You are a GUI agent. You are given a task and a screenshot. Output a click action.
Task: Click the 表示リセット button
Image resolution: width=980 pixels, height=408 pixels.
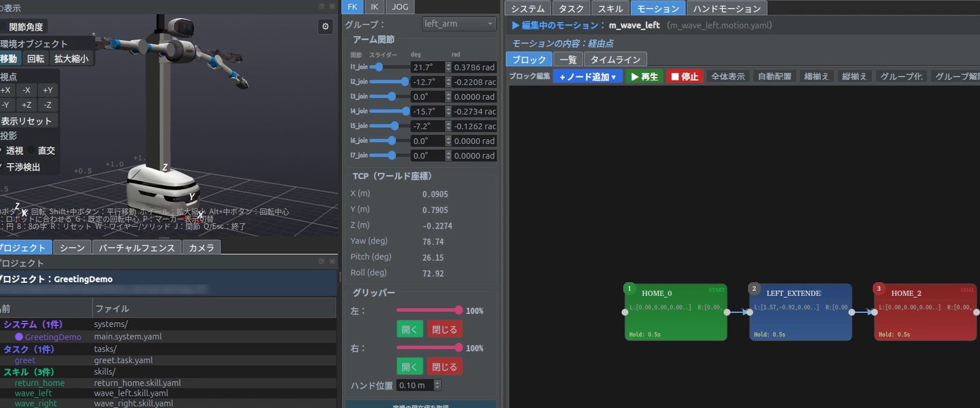click(x=26, y=121)
